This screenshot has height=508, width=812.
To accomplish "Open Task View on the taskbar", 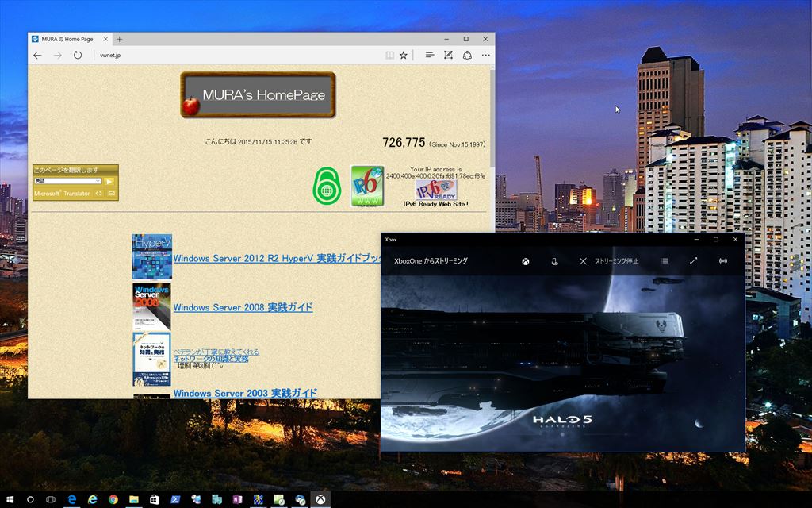I will (x=51, y=500).
